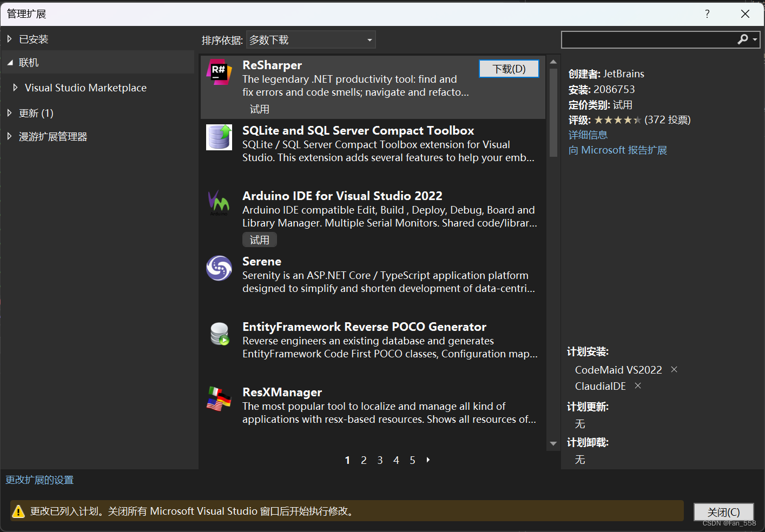Image resolution: width=765 pixels, height=532 pixels.
Task: Click the next page arrow
Action: point(428,460)
